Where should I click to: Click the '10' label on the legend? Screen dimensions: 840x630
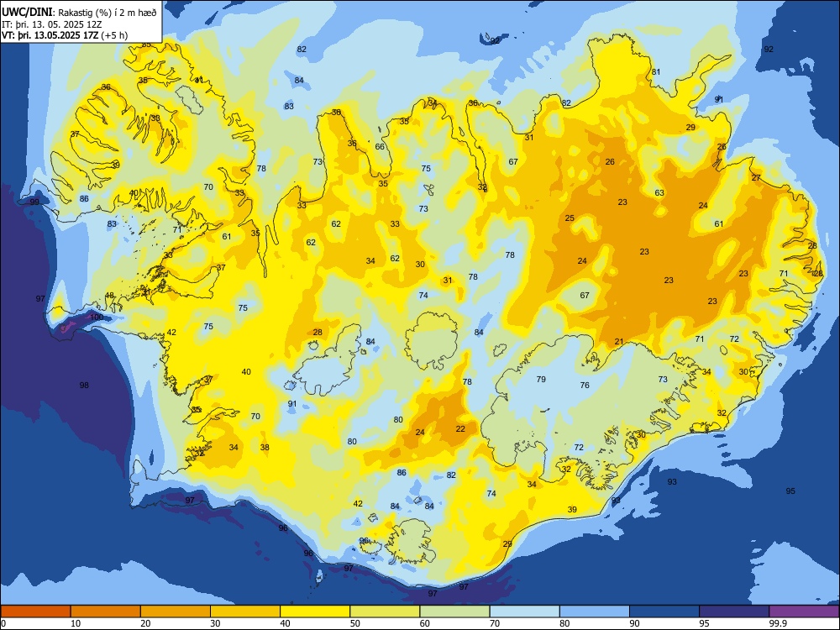point(76,623)
